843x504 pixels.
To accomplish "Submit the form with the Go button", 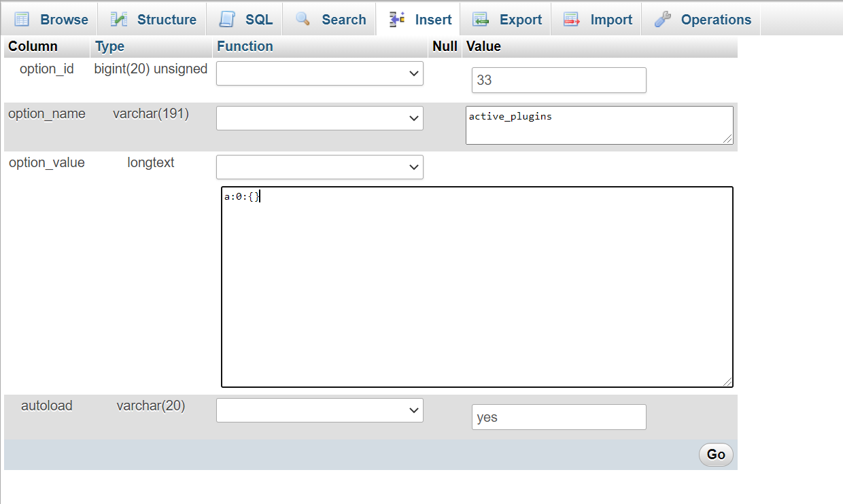I will point(716,454).
